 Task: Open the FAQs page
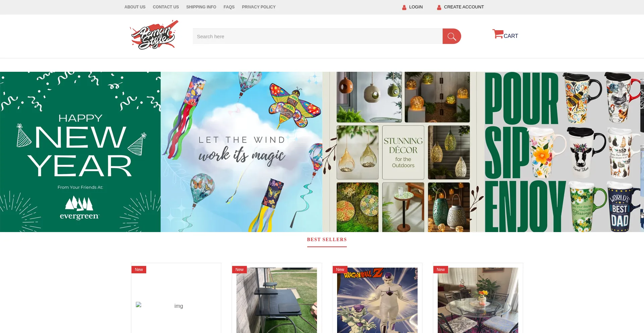pos(229,7)
